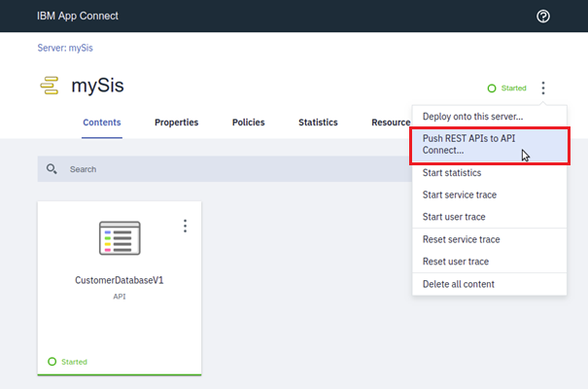Open the CustomerDatabaseV1 tile name
Screen dimensions: 588x389
pos(120,280)
